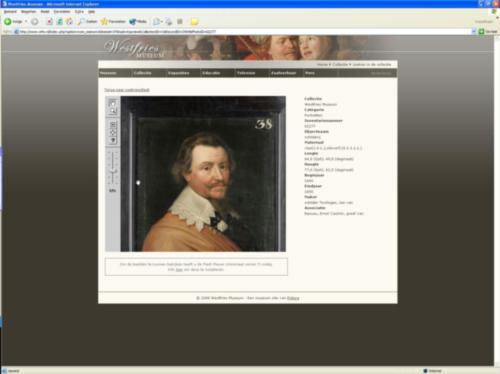Click the 'Terug naar zoekresultaat' link
Viewport: 500px width, 374px height.
pos(127,90)
